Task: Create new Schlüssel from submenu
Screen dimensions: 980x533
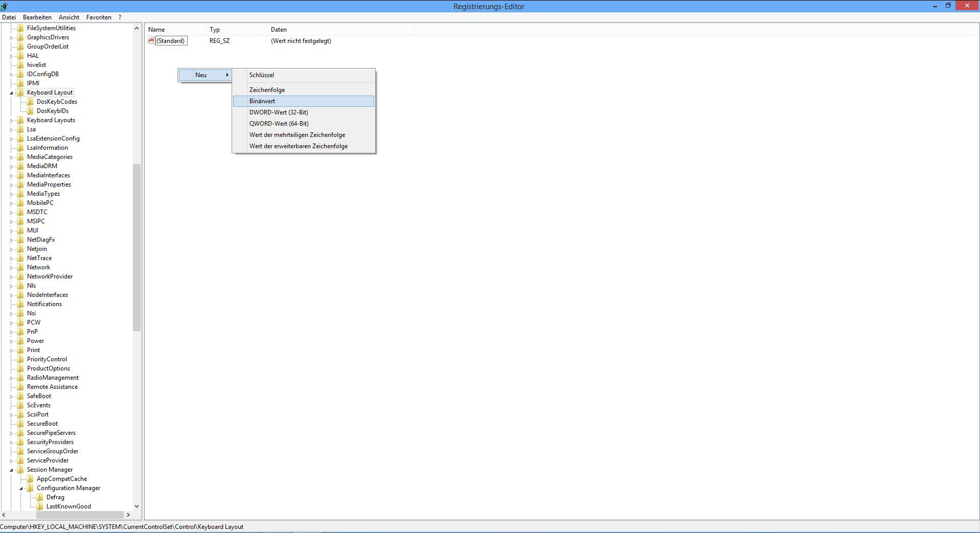Action: [262, 75]
